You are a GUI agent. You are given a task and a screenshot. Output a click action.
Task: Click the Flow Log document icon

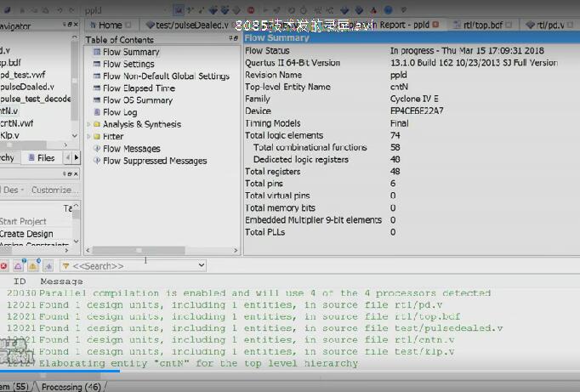point(97,112)
